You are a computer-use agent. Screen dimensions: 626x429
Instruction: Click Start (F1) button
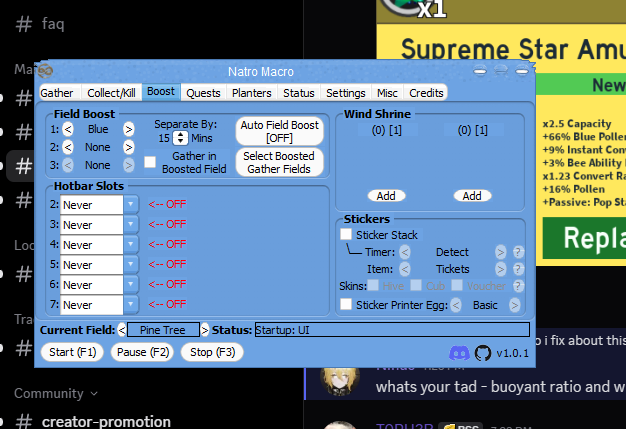click(x=72, y=352)
